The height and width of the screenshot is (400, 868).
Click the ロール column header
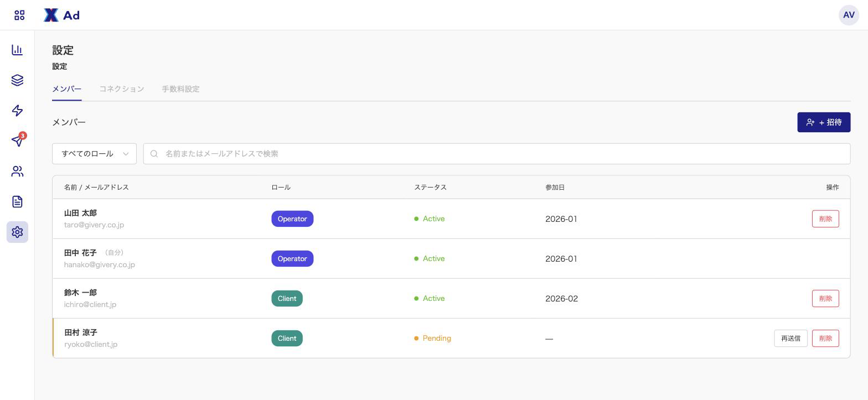tap(281, 188)
